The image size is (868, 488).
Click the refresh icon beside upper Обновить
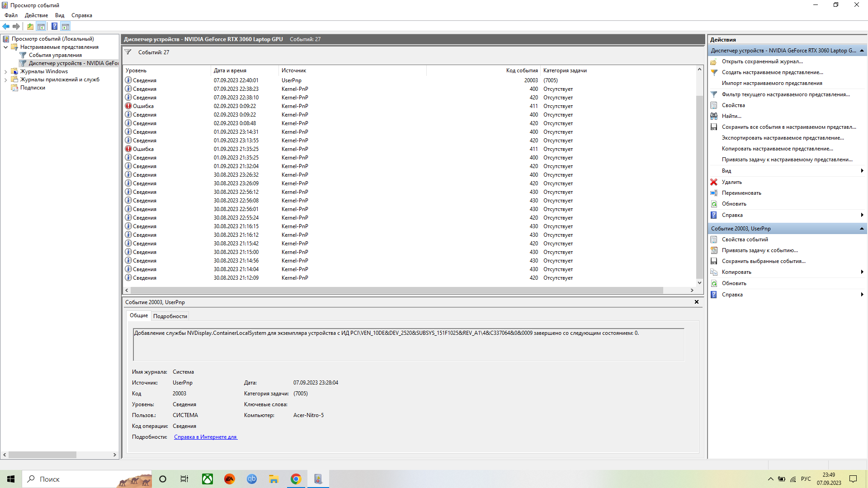click(x=714, y=204)
